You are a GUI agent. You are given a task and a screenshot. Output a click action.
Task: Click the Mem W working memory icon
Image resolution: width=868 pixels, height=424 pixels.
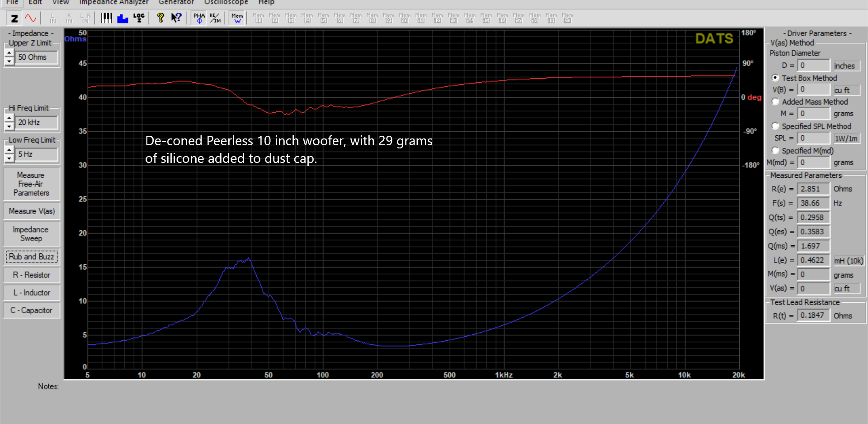[237, 19]
